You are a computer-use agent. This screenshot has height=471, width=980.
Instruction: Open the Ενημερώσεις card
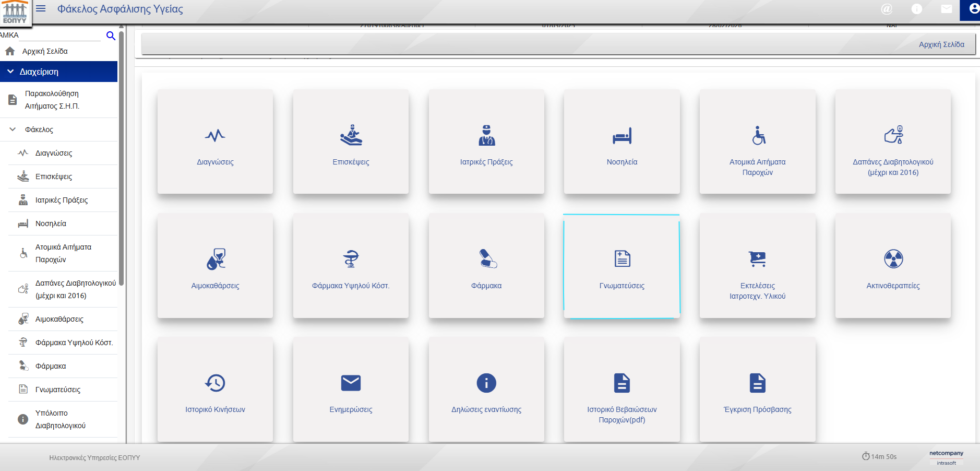[351, 390]
